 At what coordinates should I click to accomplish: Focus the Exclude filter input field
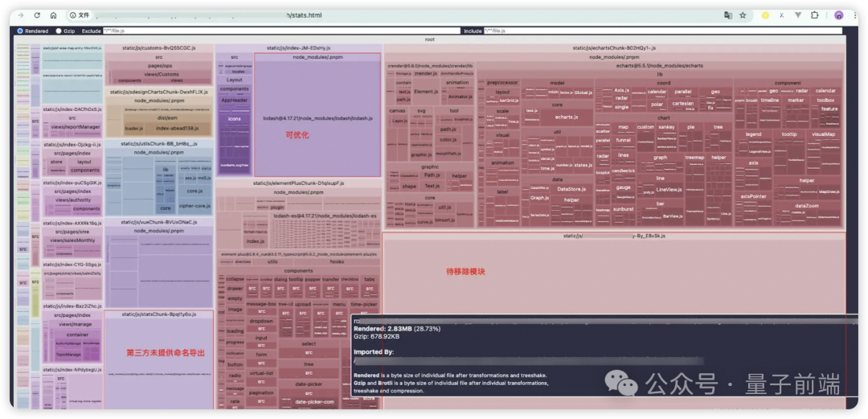pyautogui.click(x=281, y=31)
